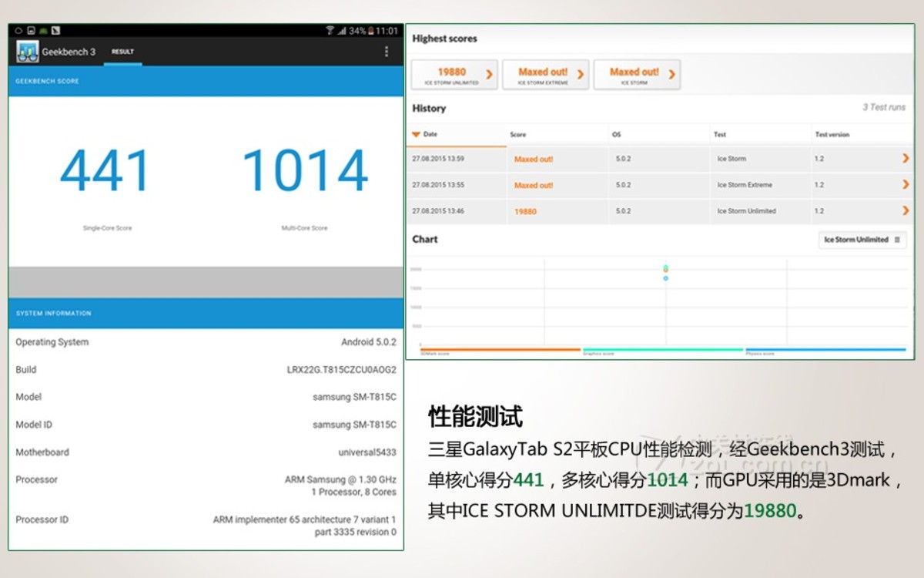Click the Maxed out Ice Storm Extreme score card
924x578 pixels.
click(x=546, y=74)
